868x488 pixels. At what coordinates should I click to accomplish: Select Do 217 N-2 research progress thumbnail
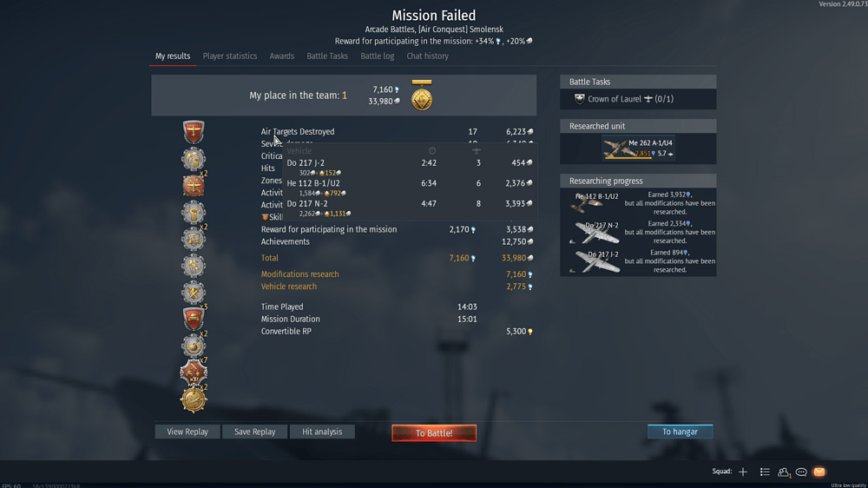click(595, 232)
